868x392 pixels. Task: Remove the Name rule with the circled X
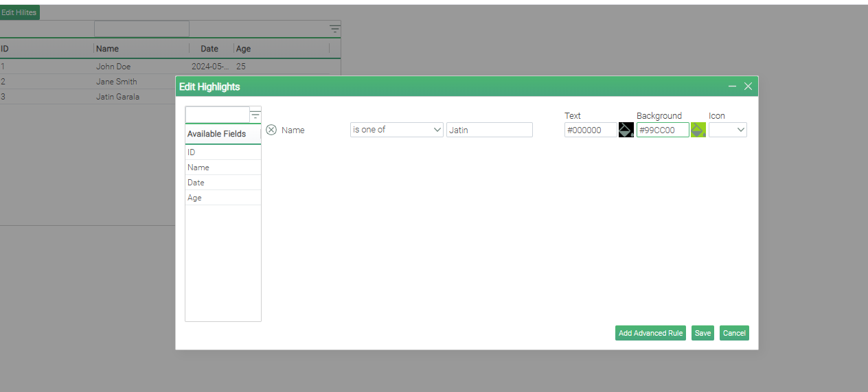point(271,130)
